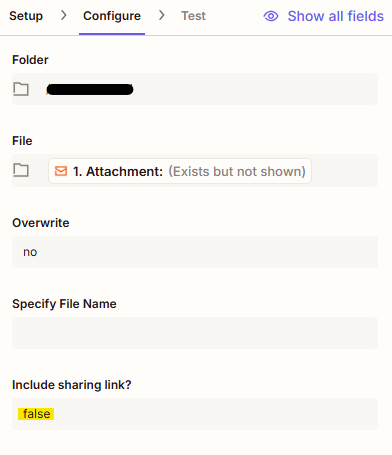Click the eye icon beside Show all fields

point(271,16)
